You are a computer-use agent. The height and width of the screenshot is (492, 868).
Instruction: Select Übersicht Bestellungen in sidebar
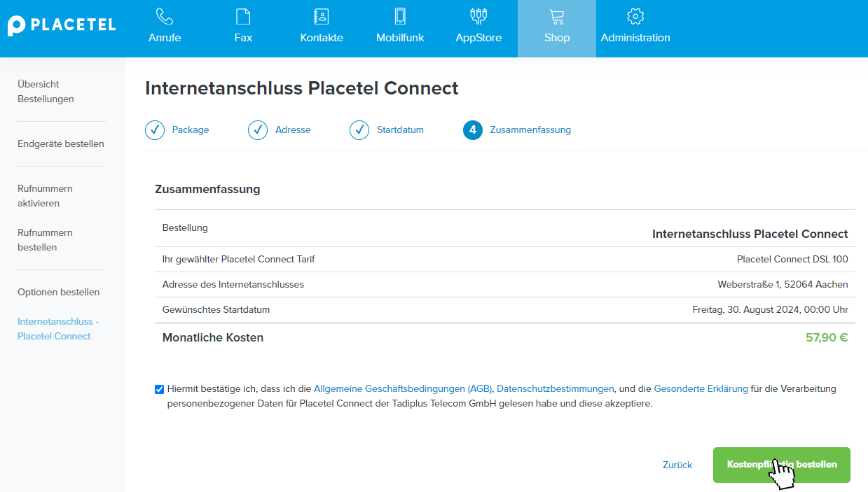click(46, 92)
